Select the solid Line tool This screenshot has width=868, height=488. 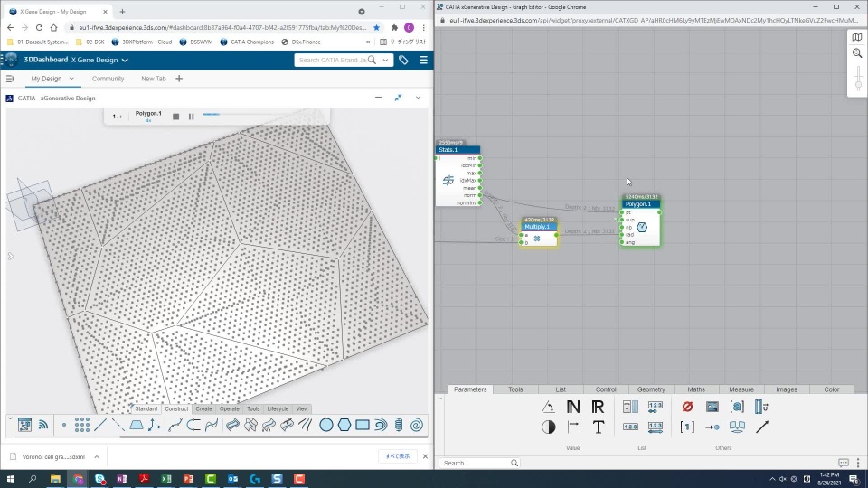(x=100, y=425)
